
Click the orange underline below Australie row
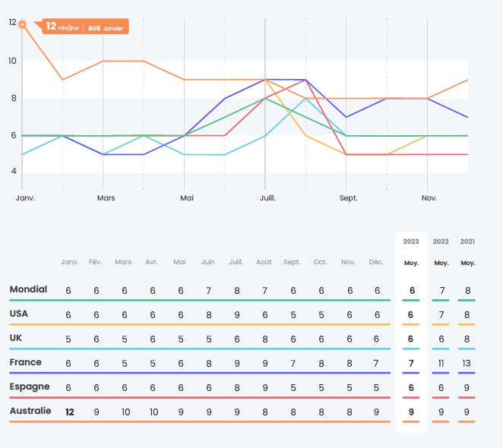[200, 421]
